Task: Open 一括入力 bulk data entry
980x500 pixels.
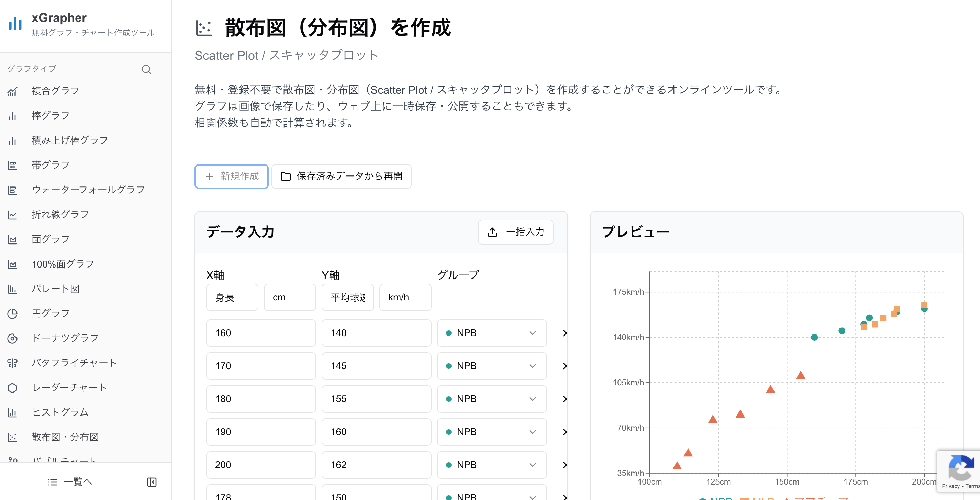Action: coord(515,232)
